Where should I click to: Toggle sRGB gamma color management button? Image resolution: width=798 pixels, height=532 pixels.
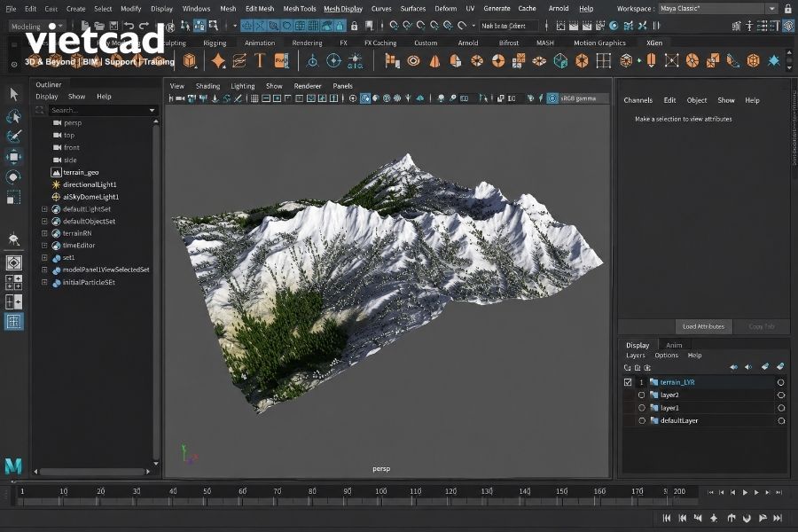click(x=552, y=98)
